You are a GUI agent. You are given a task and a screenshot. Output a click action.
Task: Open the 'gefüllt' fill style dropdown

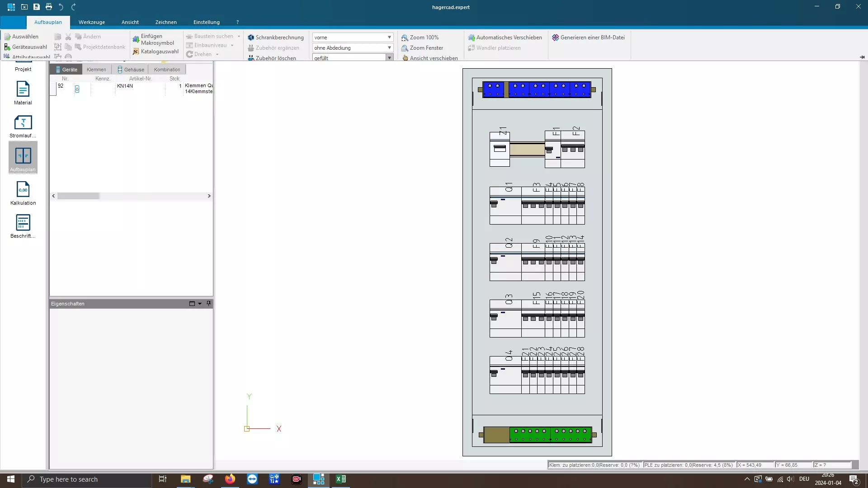click(x=389, y=58)
